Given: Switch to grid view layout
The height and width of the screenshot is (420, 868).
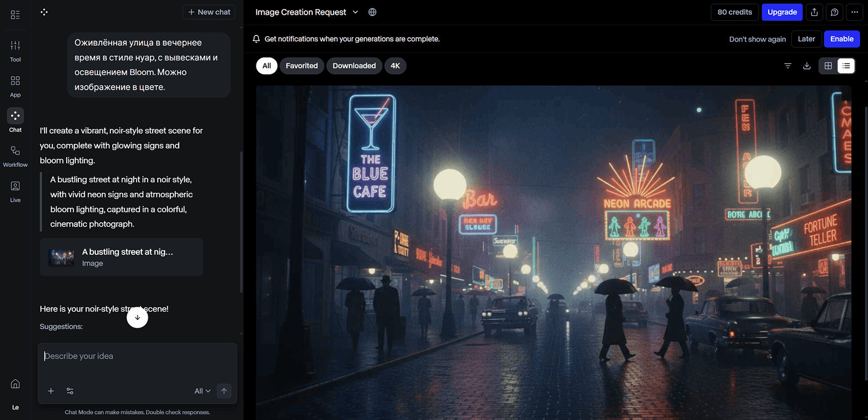Looking at the screenshot, I should click(x=828, y=66).
